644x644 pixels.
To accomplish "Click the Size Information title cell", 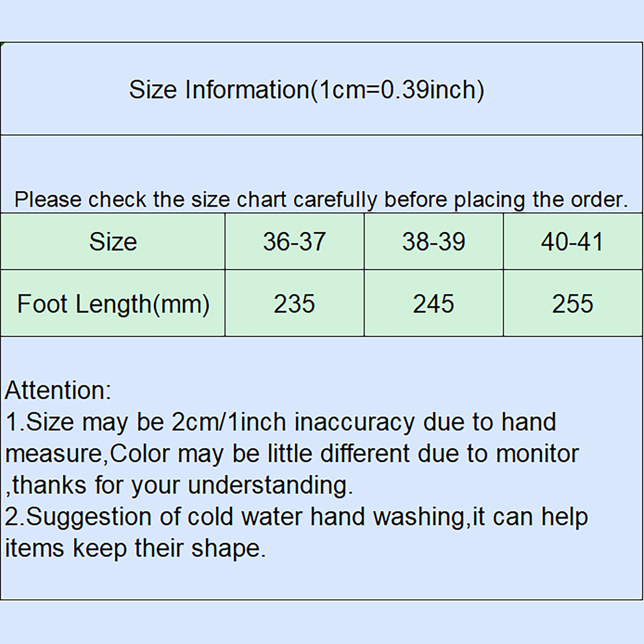I will tap(306, 89).
